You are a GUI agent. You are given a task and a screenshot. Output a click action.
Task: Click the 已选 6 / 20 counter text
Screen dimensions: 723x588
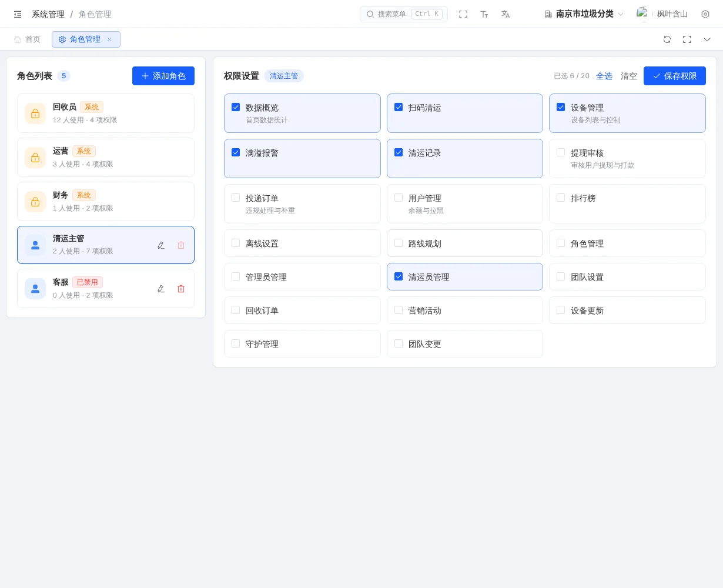571,76
